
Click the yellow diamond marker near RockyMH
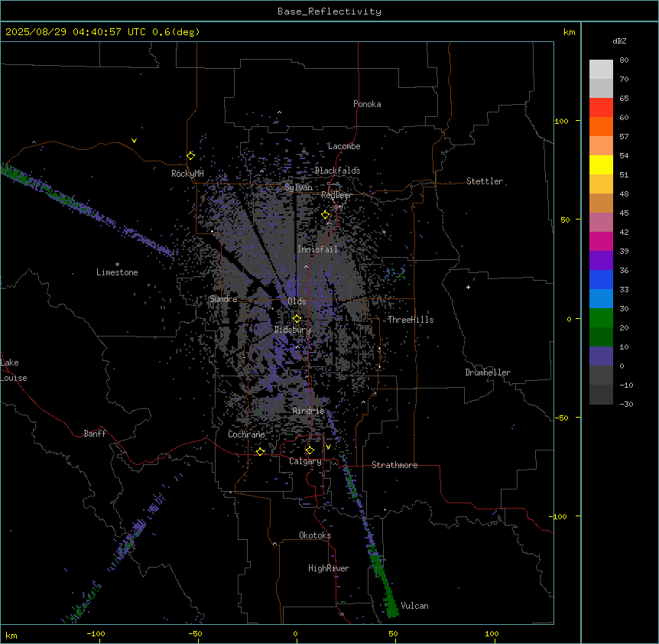pyautogui.click(x=191, y=156)
